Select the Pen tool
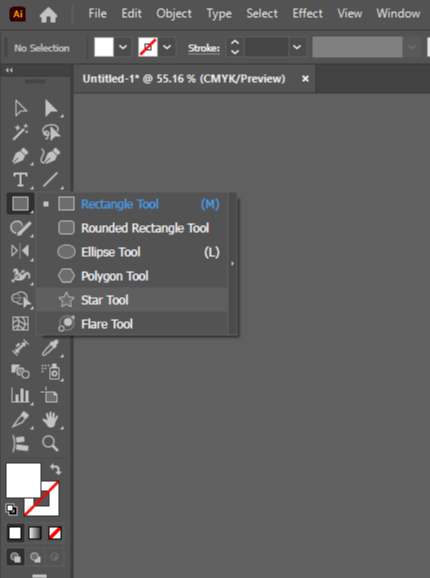 (20, 156)
